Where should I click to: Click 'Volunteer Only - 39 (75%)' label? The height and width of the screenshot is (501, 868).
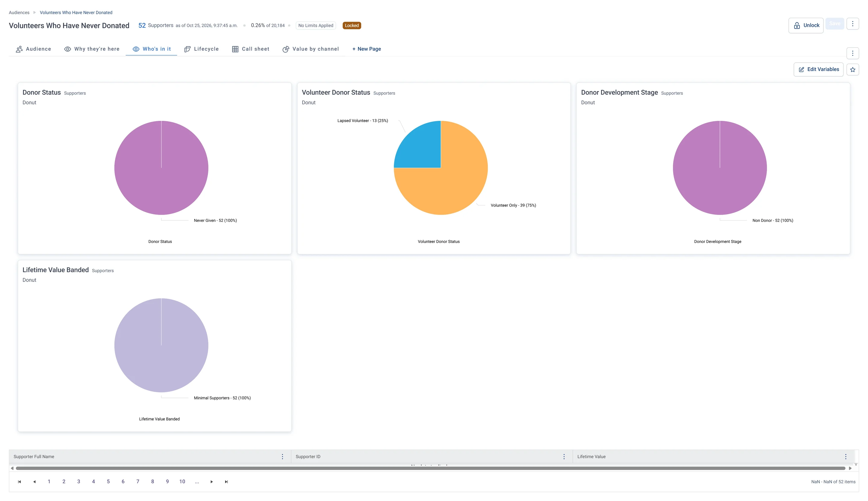point(513,205)
